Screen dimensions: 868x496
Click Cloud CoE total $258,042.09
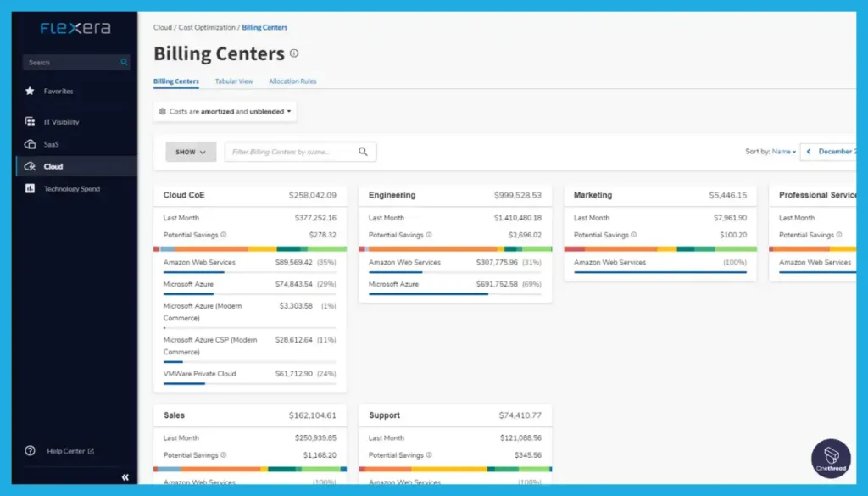pos(312,195)
